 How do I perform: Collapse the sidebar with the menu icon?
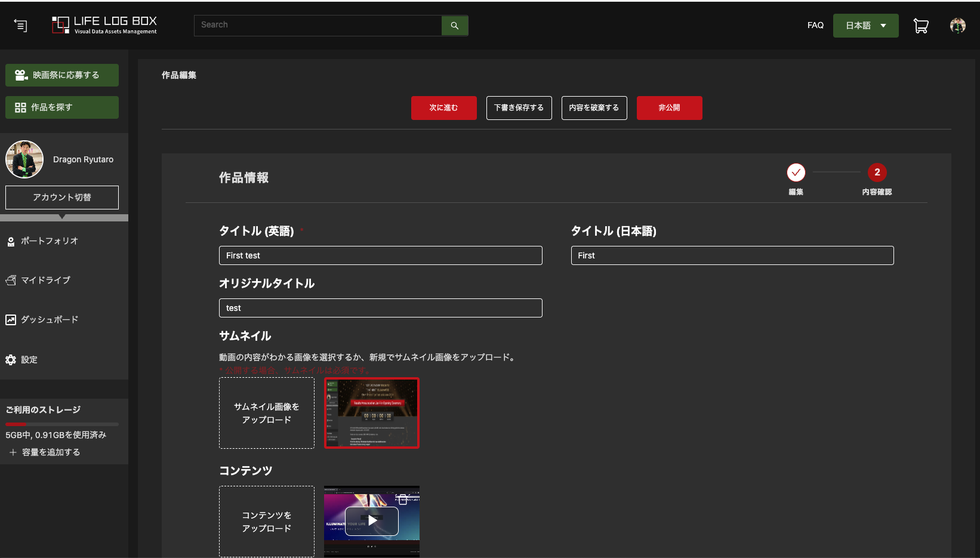coord(20,26)
